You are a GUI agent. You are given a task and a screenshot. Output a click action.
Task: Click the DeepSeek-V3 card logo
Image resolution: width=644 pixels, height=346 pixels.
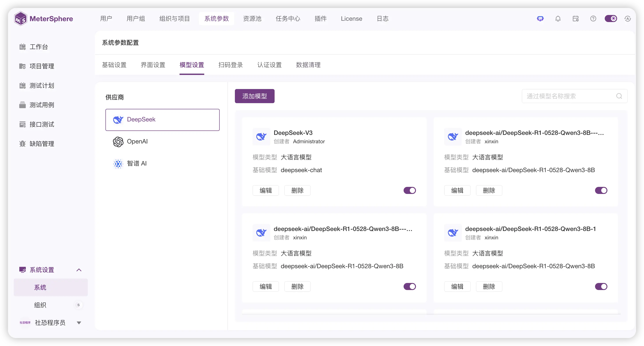pyautogui.click(x=261, y=137)
